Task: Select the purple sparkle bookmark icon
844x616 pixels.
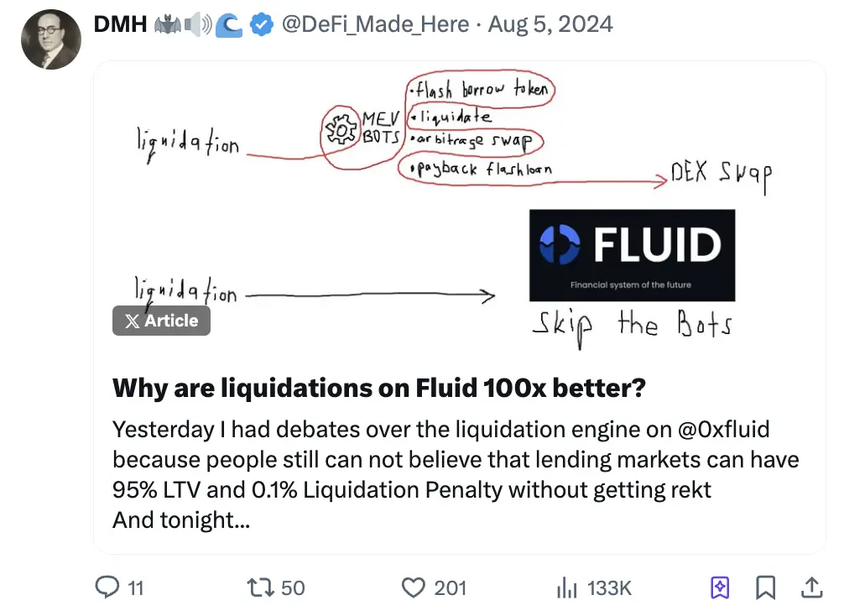Action: click(717, 588)
